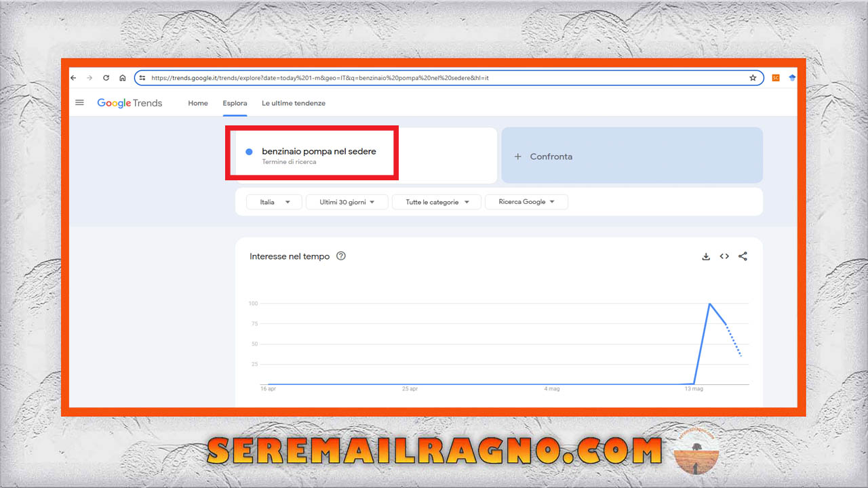This screenshot has height=488, width=868.
Task: Click the Google Trends logo
Action: [130, 103]
